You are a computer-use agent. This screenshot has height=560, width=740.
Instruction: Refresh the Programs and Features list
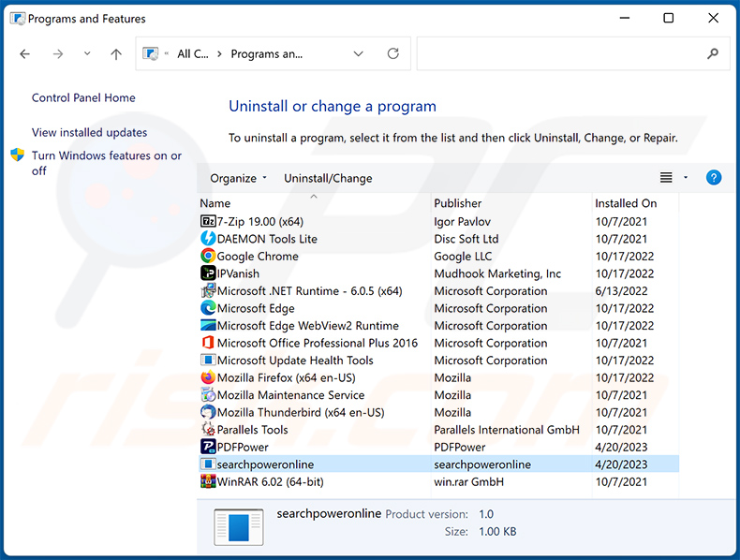[393, 53]
